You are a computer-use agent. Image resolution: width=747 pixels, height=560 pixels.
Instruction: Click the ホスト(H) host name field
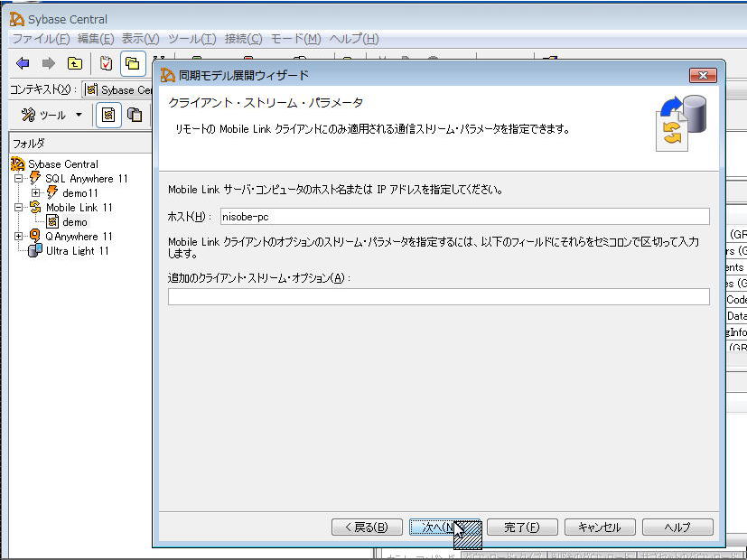(464, 217)
